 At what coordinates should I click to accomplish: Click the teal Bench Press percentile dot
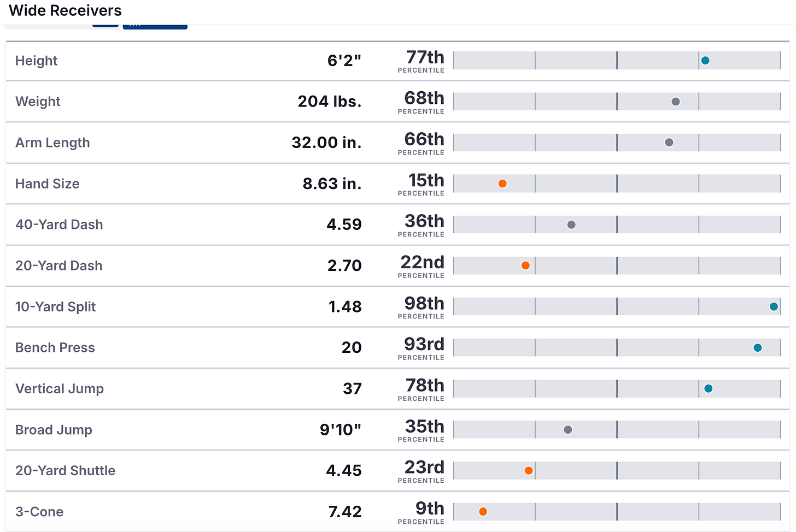click(758, 347)
